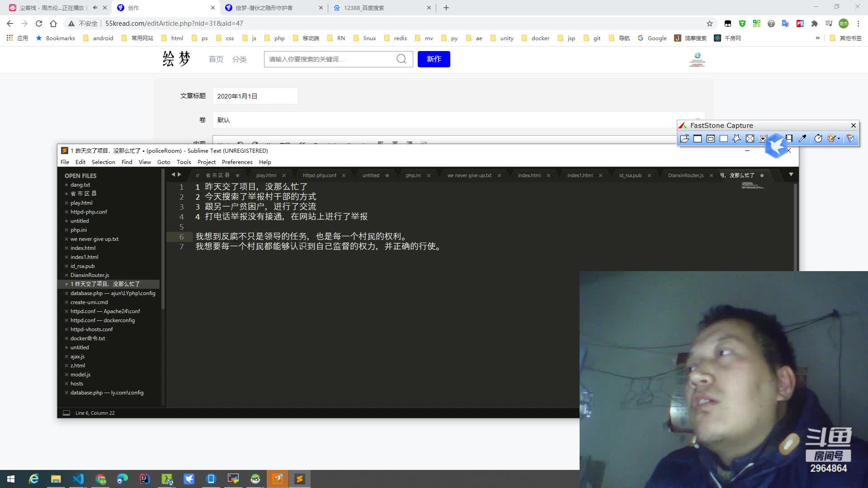Open Internet Explorer from taskbar
868x488 pixels.
coord(34,479)
